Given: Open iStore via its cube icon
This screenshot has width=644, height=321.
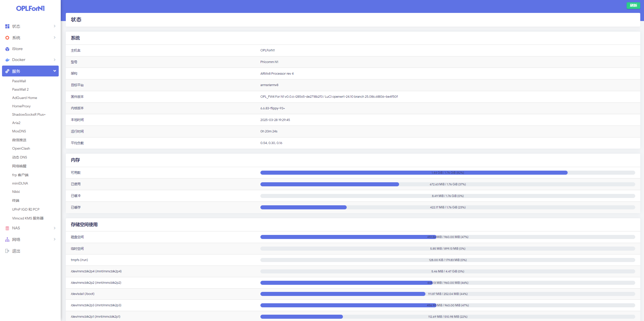Looking at the screenshot, I should click(7, 49).
